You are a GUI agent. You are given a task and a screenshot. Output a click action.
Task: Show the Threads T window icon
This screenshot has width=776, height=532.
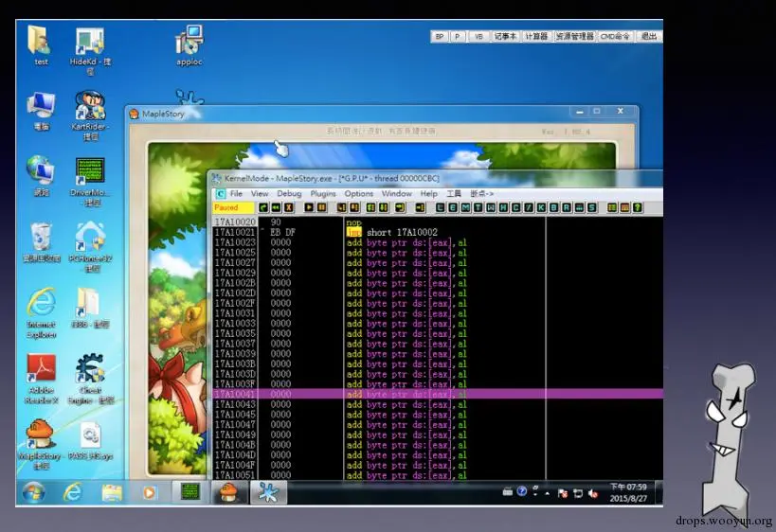(478, 207)
